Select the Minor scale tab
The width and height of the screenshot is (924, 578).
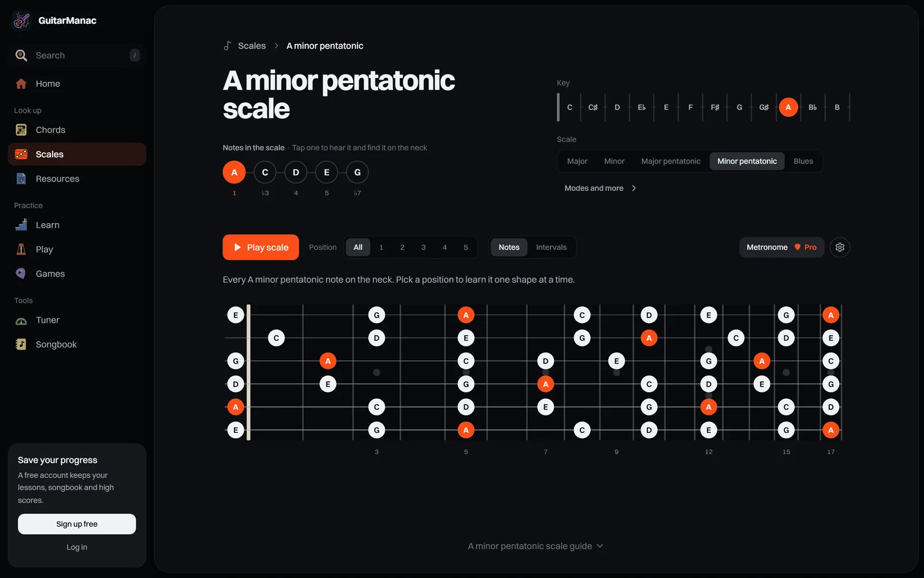614,161
